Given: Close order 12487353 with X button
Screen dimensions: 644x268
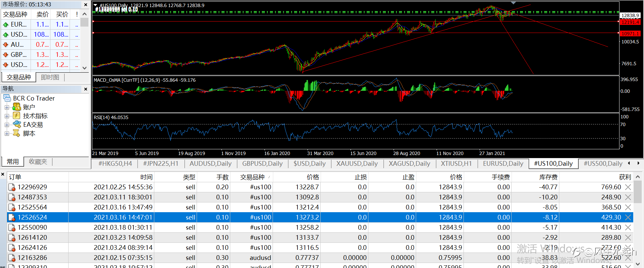Looking at the screenshot, I should tap(628, 197).
